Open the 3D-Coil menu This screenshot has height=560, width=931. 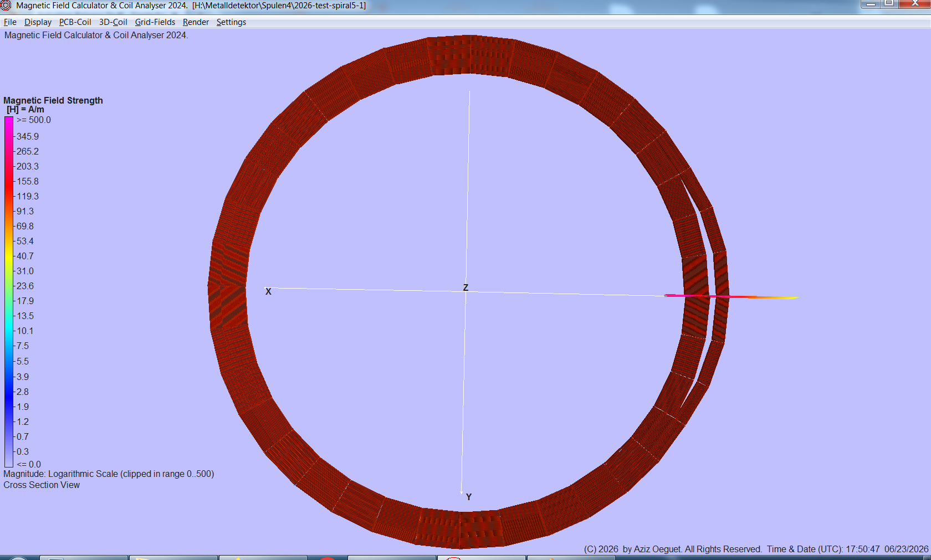[x=113, y=22]
